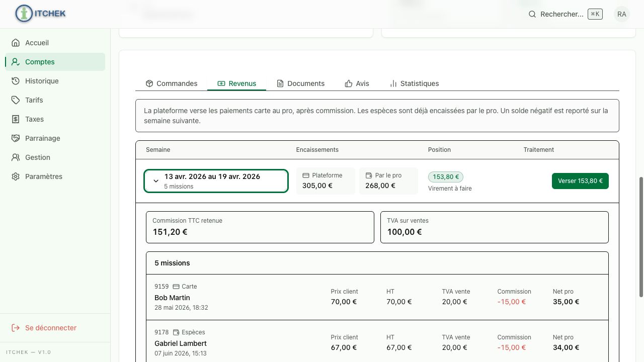Click the Bob Martin mission name
This screenshot has height=362, width=644.
172,298
